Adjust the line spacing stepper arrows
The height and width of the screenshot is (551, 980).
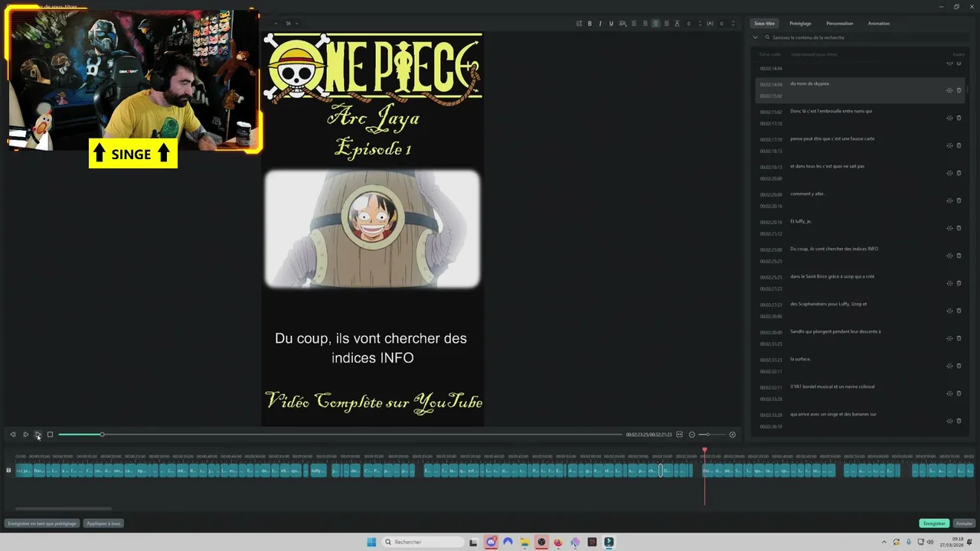[x=699, y=24]
